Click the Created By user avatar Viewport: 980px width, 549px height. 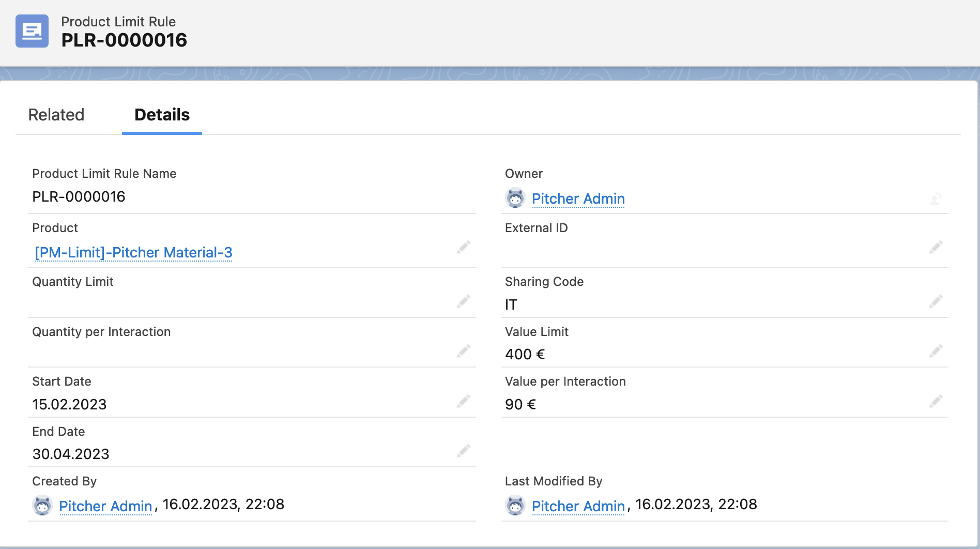pos(42,506)
